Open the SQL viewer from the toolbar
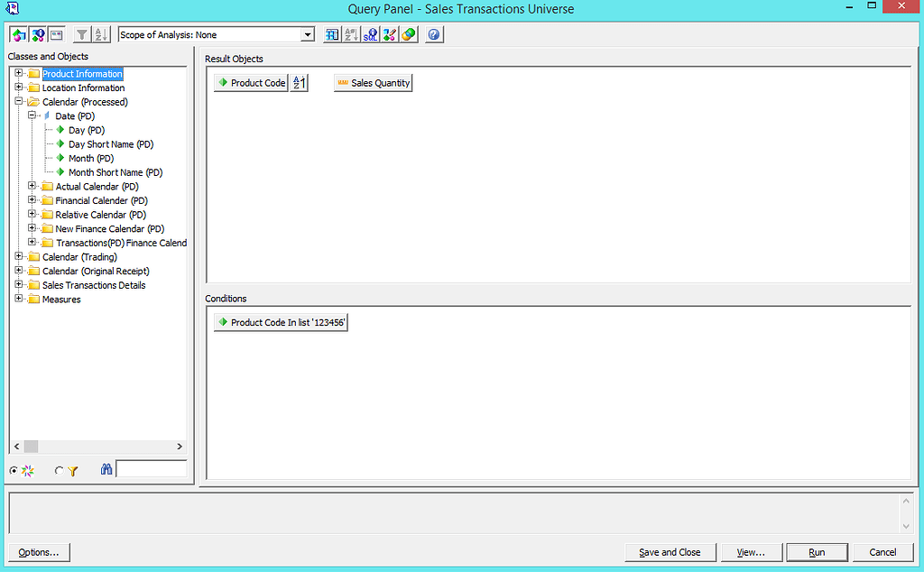Image resolution: width=924 pixels, height=572 pixels. click(370, 34)
